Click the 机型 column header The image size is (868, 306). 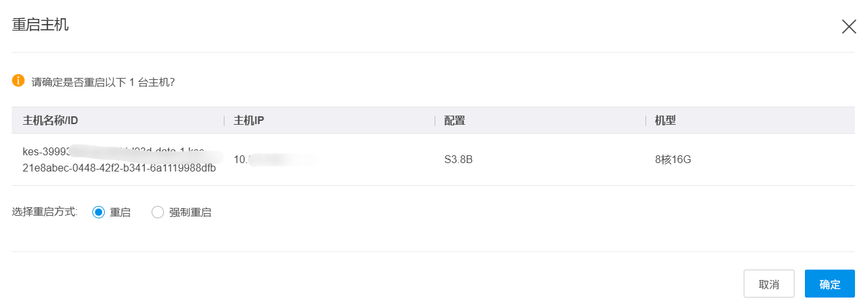pos(666,120)
